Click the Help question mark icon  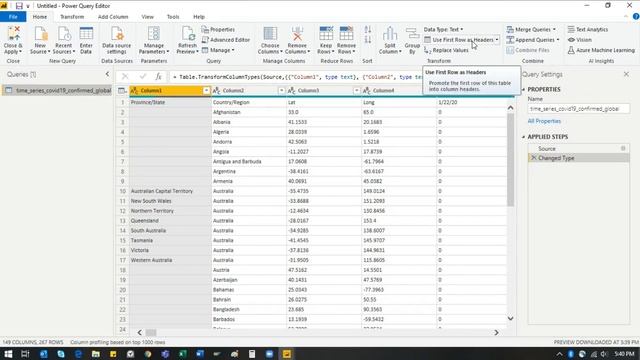tap(636, 17)
